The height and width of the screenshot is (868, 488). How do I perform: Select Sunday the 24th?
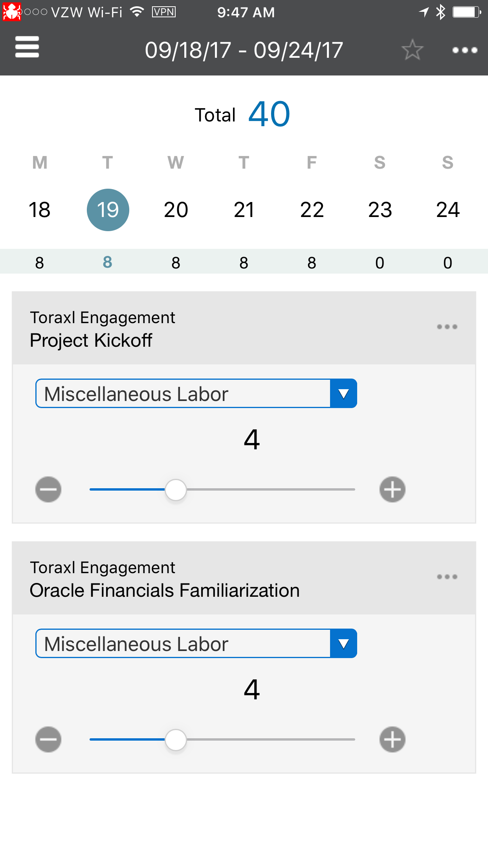click(448, 210)
